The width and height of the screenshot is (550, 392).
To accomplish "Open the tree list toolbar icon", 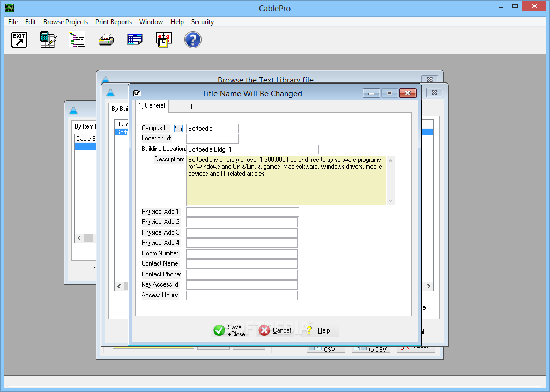I will point(77,40).
